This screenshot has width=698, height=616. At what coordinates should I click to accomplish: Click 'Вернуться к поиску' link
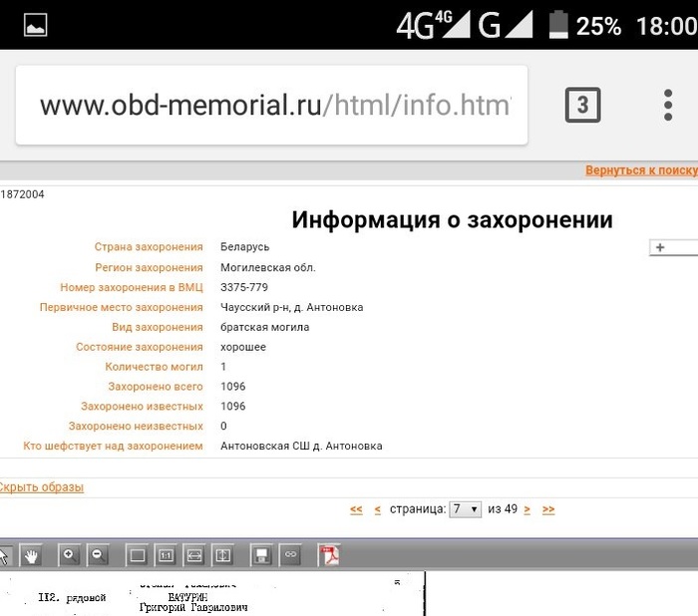click(x=641, y=170)
